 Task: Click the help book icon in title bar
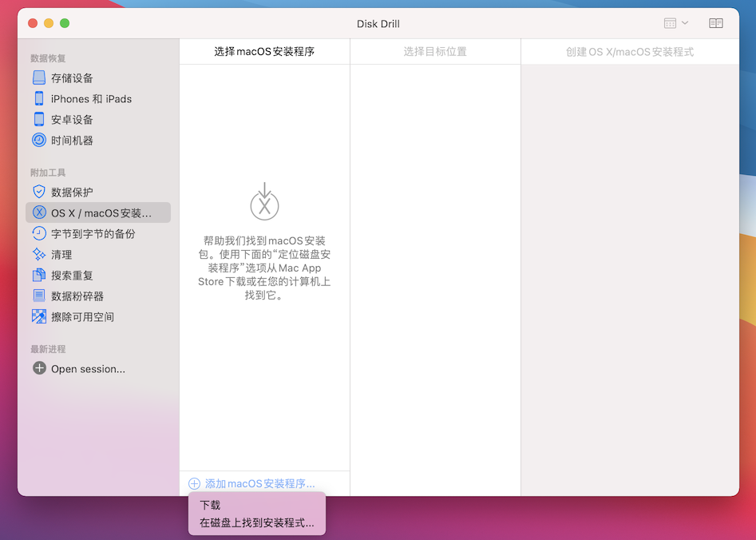(716, 23)
